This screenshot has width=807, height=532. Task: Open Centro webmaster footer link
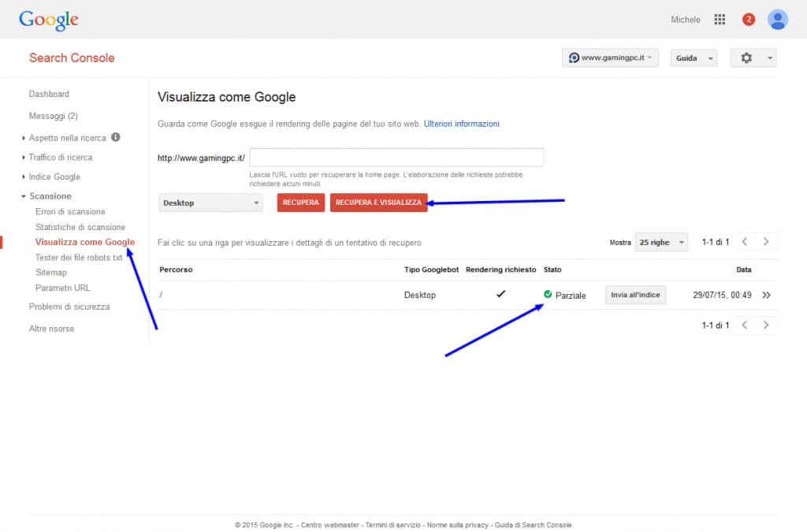click(x=330, y=525)
